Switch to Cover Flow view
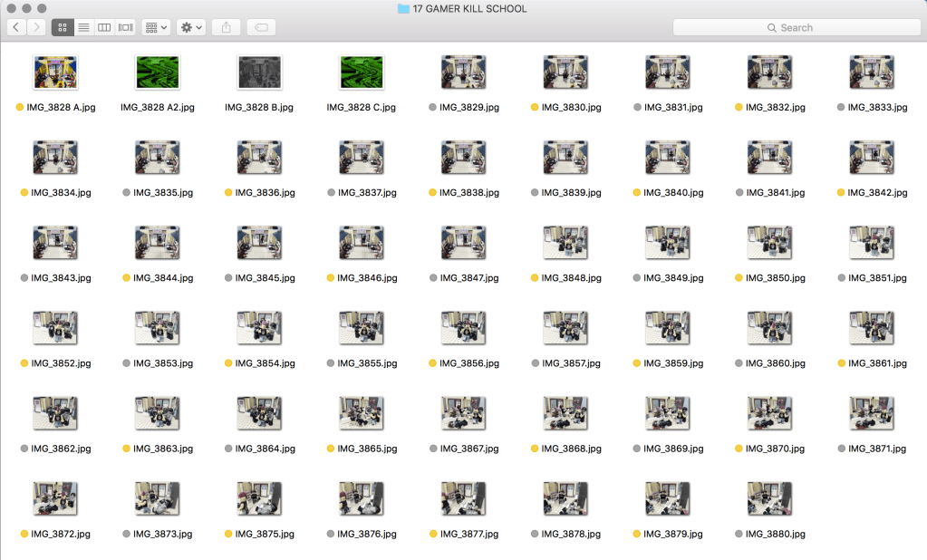Screen dimensions: 927x560 tap(125, 27)
